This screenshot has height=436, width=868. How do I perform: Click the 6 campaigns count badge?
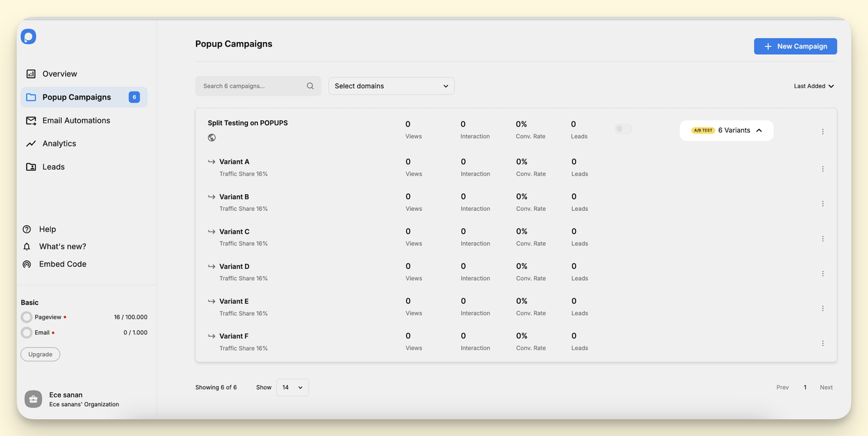coord(134,97)
